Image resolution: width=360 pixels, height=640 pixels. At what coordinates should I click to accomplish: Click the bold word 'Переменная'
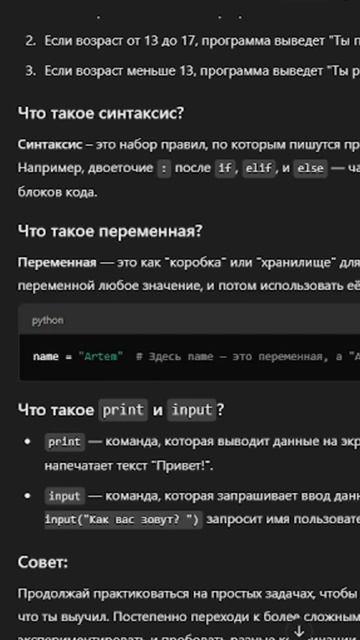57,262
